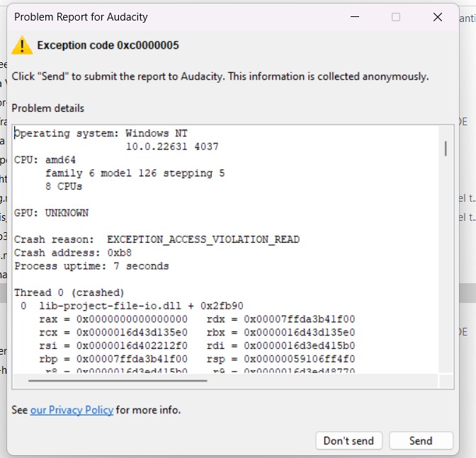476x458 pixels.
Task: Click inside the Problem details text box
Action: pyautogui.click(x=233, y=256)
